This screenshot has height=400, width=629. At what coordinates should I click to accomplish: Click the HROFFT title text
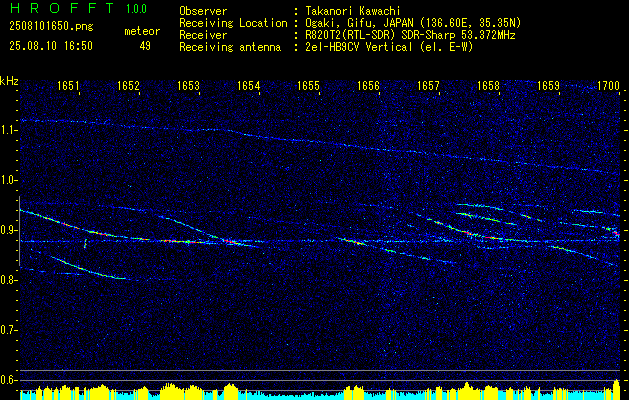[x=61, y=8]
